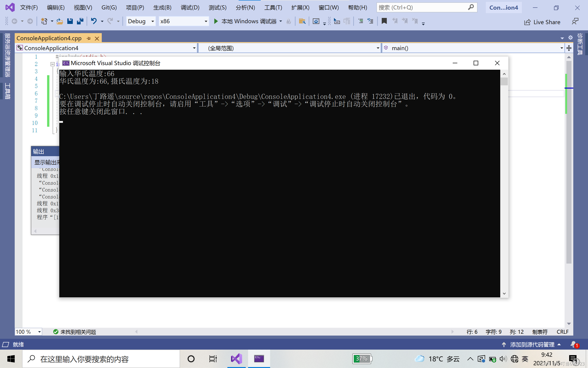
Task: Open the feedback icon beside Live Share
Action: [575, 22]
